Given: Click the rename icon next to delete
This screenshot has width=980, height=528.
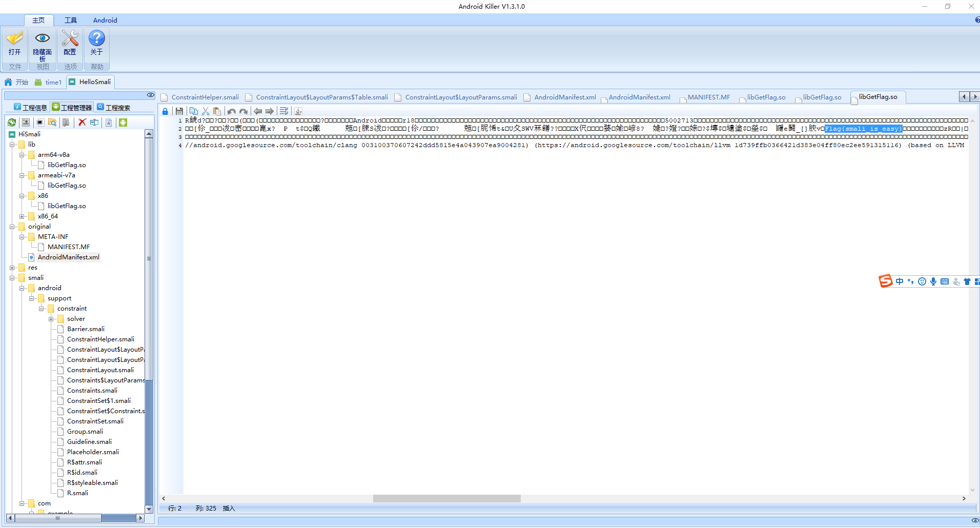Looking at the screenshot, I should tap(94, 123).
